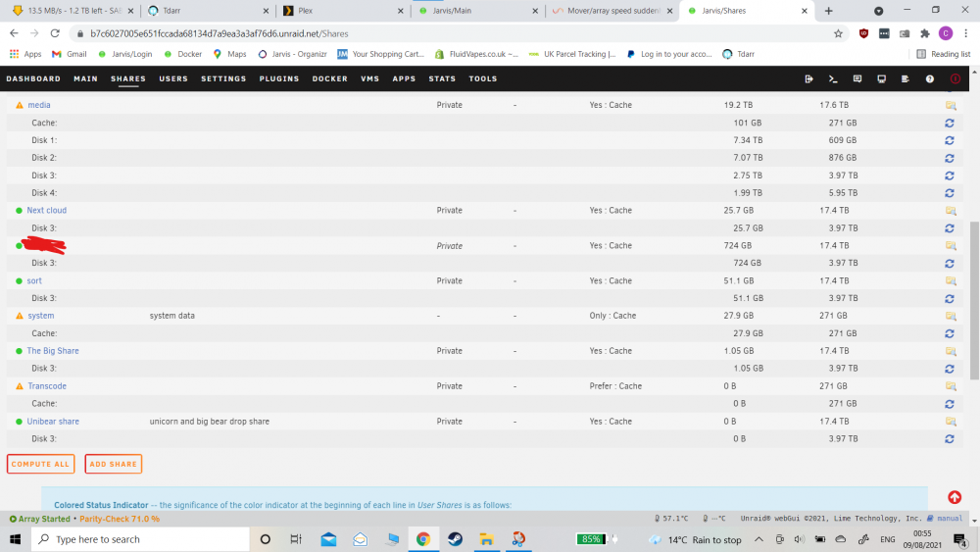Browse The Big Share folder icon
Viewport: 980px width, 552px height.
tap(951, 351)
